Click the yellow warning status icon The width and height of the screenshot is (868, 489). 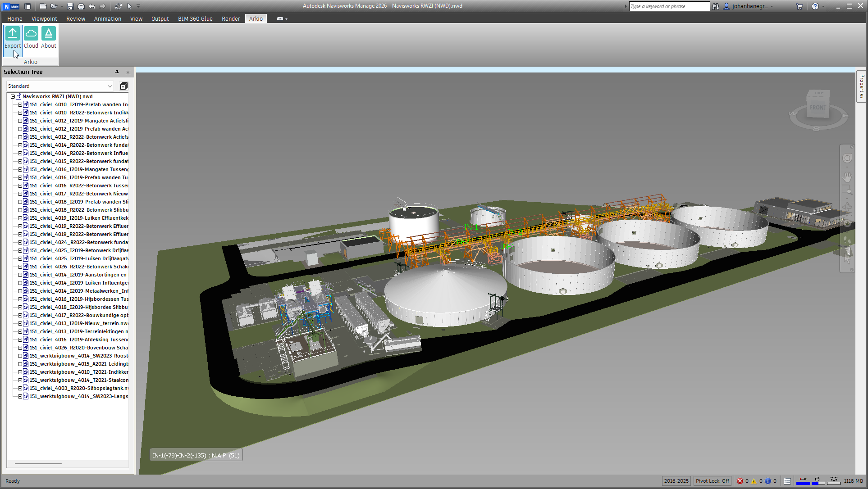pos(754,481)
